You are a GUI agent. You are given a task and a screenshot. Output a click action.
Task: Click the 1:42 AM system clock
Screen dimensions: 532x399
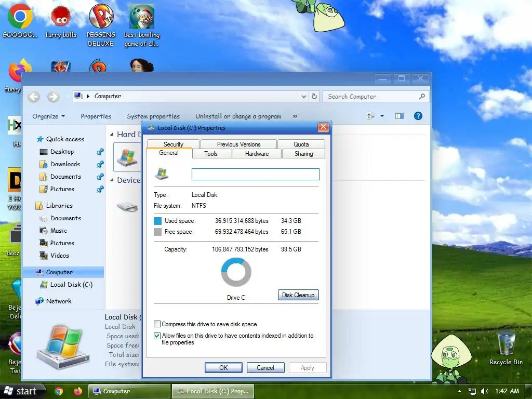click(507, 391)
